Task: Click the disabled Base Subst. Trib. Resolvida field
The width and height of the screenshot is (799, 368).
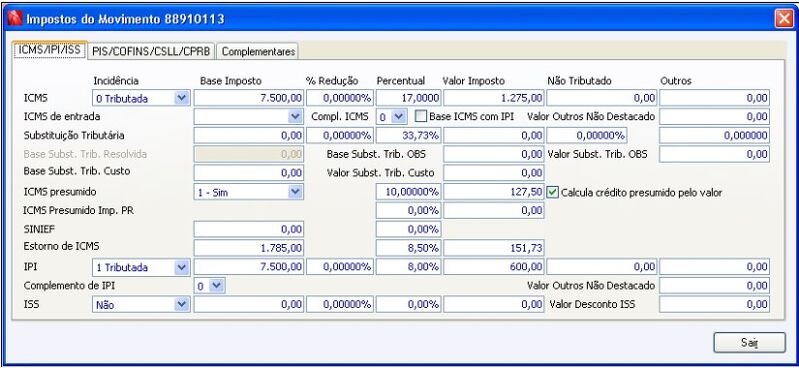Action: click(249, 154)
